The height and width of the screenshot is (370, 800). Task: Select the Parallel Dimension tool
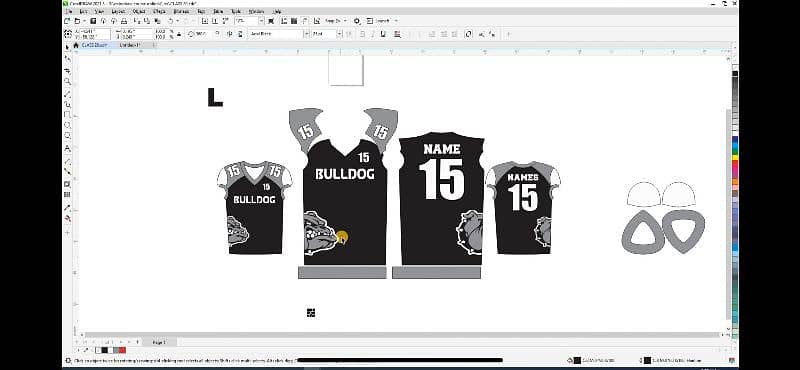pyautogui.click(x=67, y=161)
